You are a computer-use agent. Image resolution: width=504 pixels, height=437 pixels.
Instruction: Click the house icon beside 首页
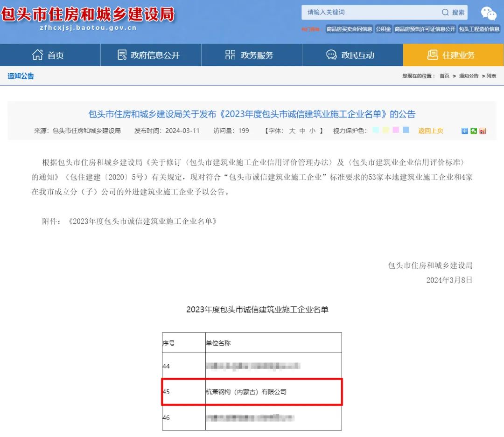pos(37,55)
